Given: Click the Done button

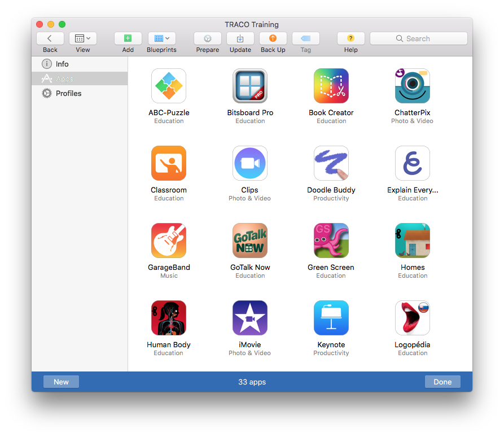Looking at the screenshot, I should [442, 382].
